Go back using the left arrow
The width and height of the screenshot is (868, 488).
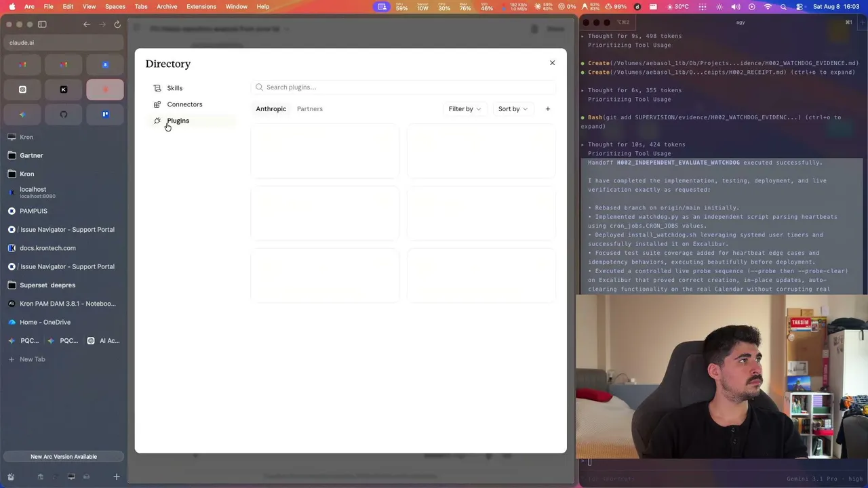(87, 24)
